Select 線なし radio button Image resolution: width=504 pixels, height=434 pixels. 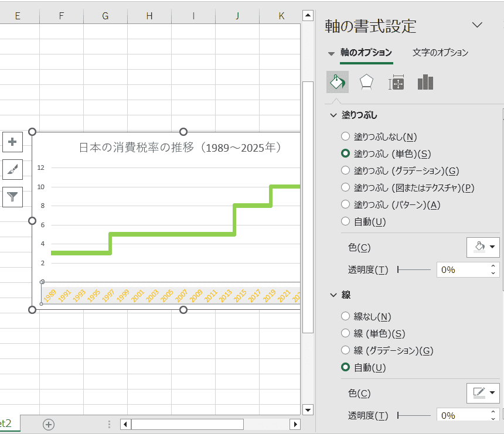[345, 317]
